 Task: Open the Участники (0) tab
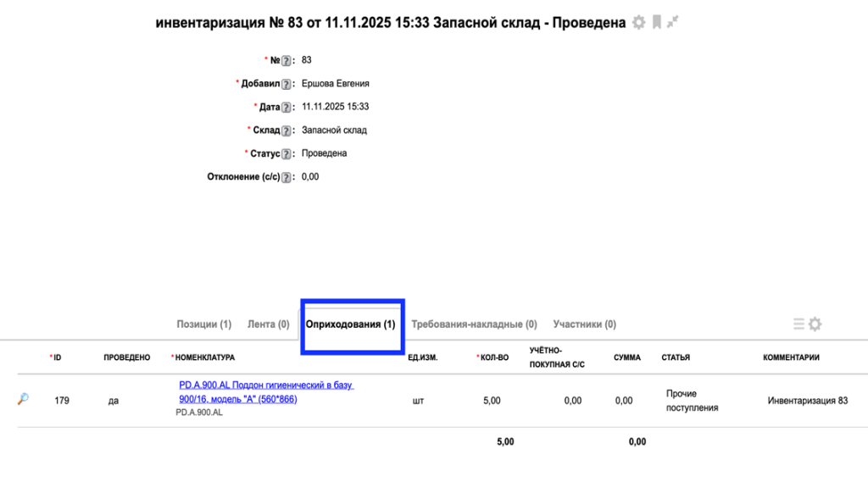[584, 324]
